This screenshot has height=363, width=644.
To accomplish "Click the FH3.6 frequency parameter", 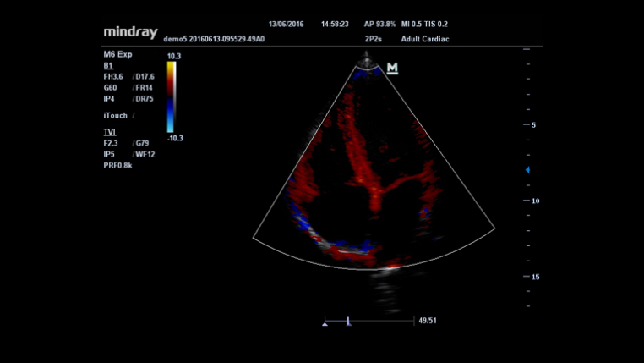I will [113, 76].
